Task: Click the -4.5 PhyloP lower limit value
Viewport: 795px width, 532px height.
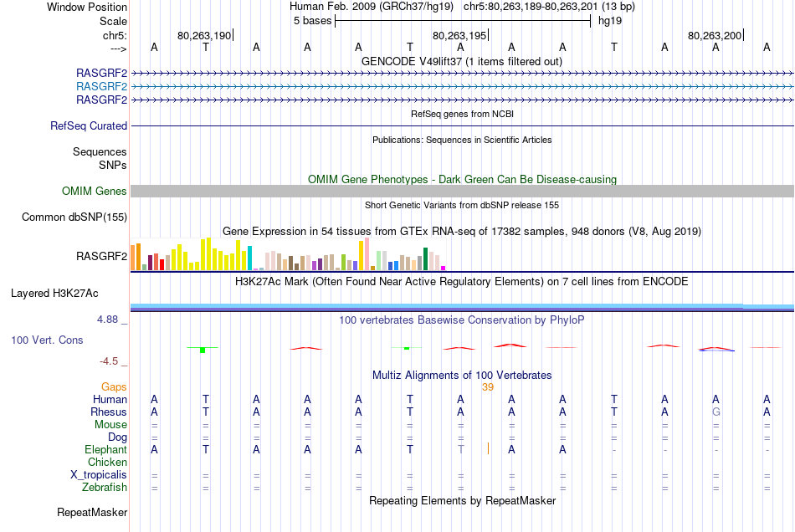Action: coord(109,361)
